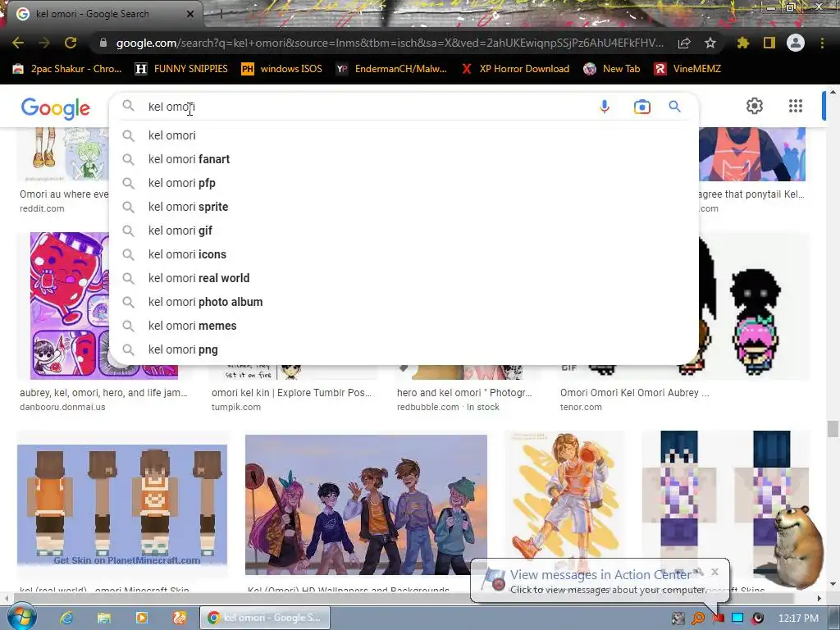Viewport: 840px width, 630px height.
Task: Open the EndermanCH/Malw... bookmark
Action: click(x=391, y=69)
